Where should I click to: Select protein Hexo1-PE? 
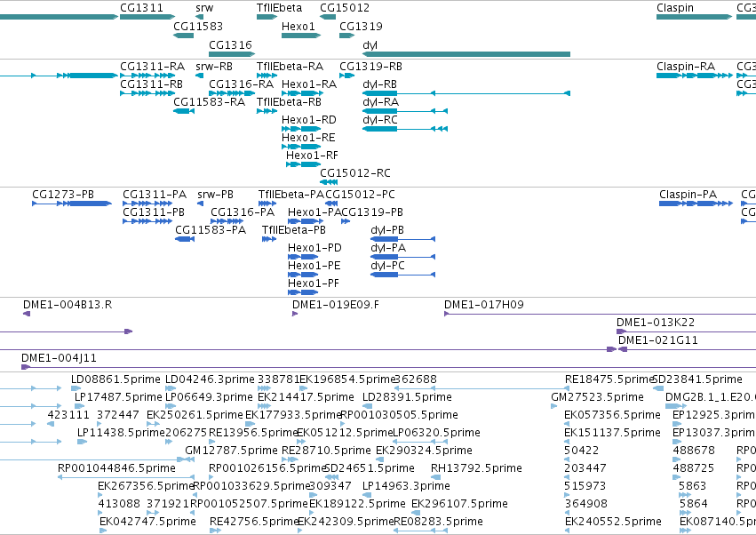pos(314,266)
